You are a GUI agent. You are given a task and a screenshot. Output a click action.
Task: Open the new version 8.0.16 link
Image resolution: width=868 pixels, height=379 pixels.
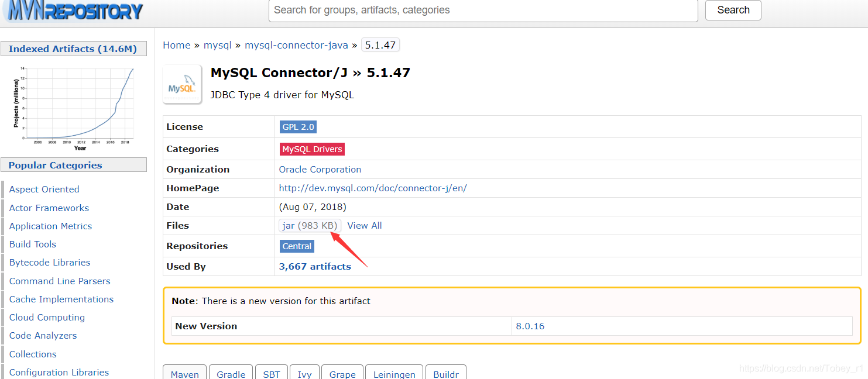tap(530, 326)
